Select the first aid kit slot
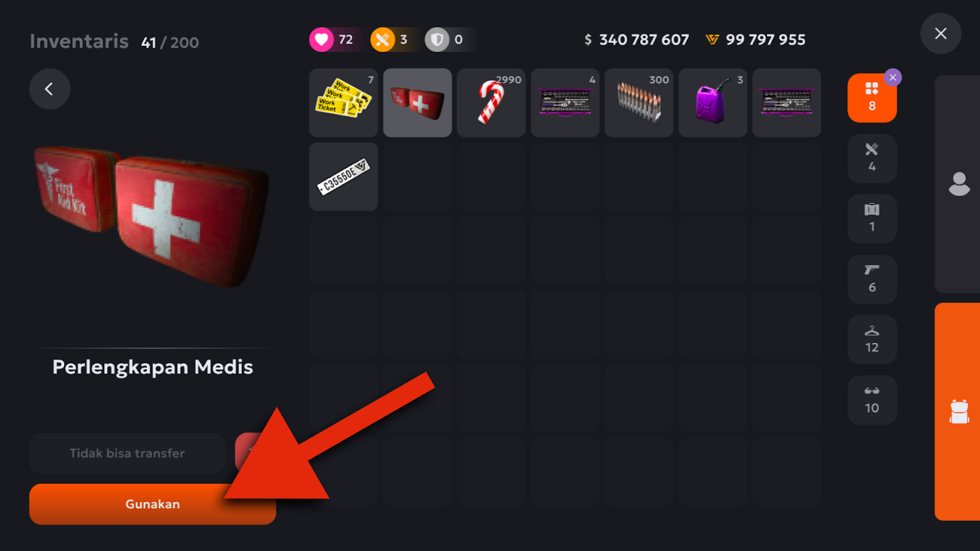Screen dimensions: 980x551 [x=418, y=103]
